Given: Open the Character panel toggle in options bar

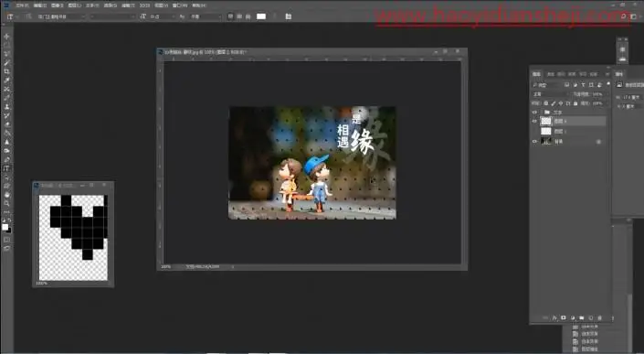Looking at the screenshot, I should coord(289,16).
